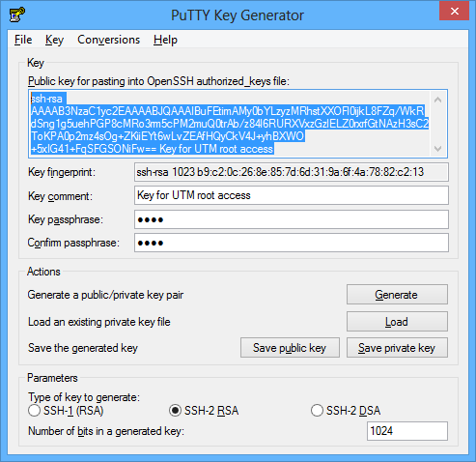Click the Save private key button

[x=397, y=348]
